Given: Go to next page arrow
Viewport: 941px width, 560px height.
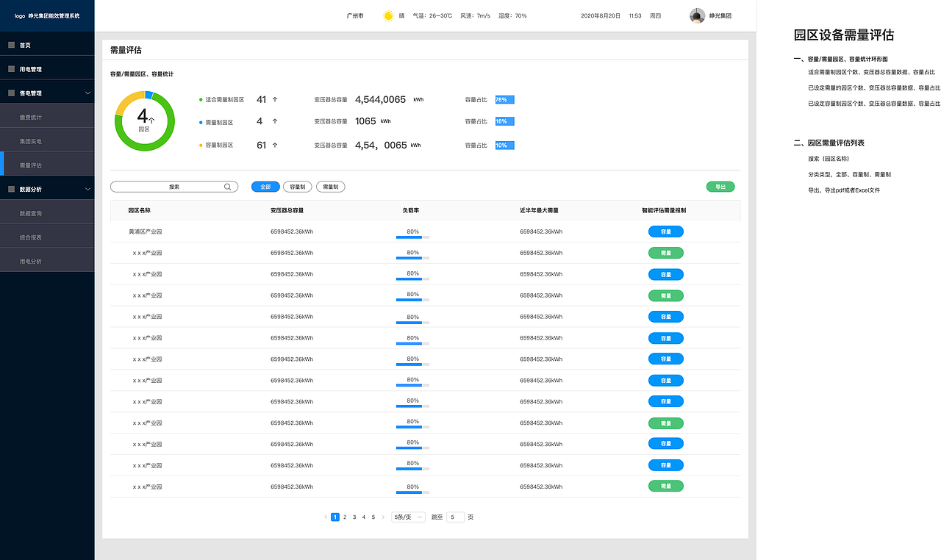Looking at the screenshot, I should point(383,517).
